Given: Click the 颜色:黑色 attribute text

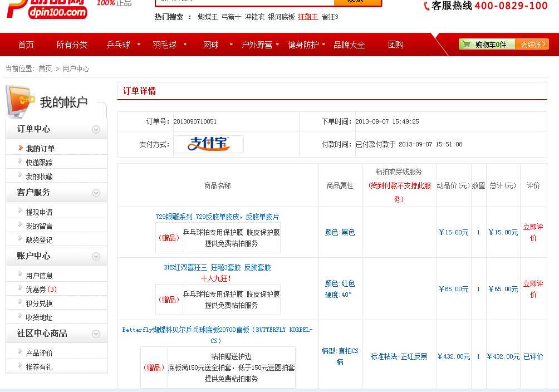Looking at the screenshot, I should pos(340,232).
